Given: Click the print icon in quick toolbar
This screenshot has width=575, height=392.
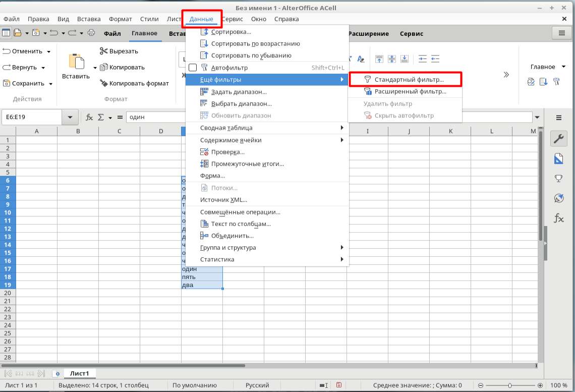Looking at the screenshot, I should pos(91,33).
